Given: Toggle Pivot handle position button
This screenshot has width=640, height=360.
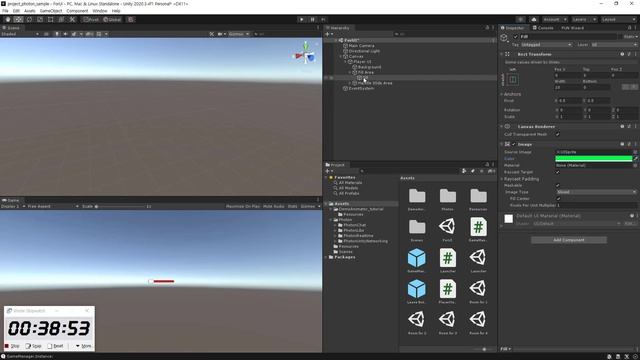Looking at the screenshot, I should [91, 20].
